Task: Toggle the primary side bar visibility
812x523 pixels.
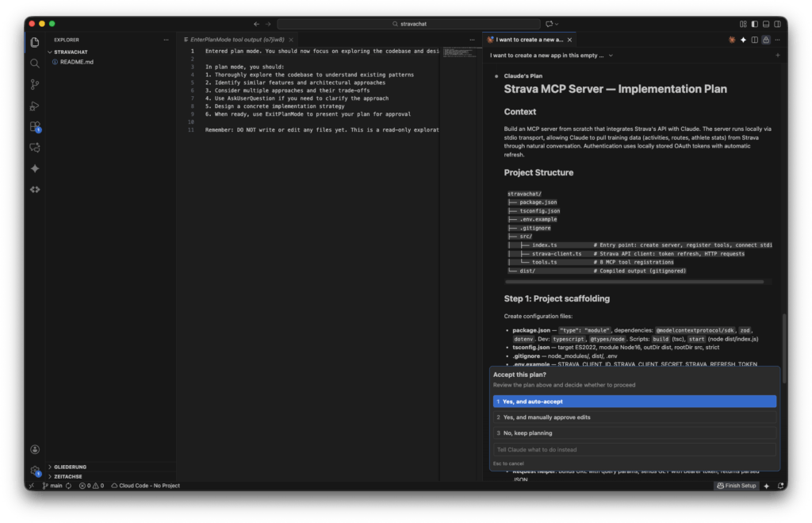Action: point(755,24)
